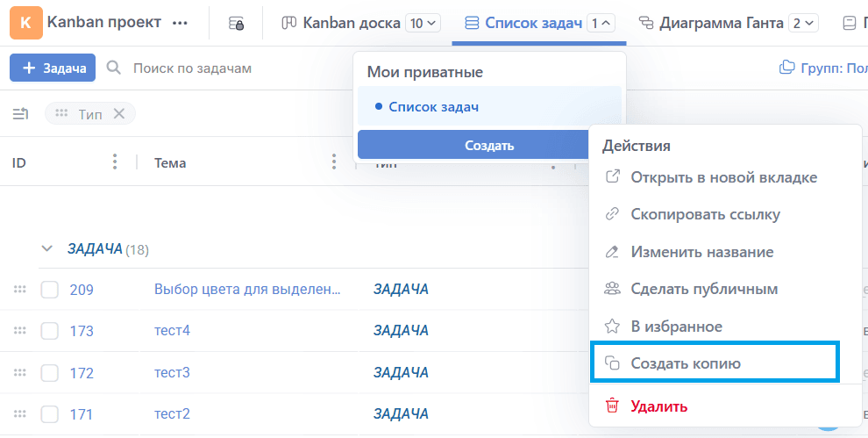Screen dimensions: 868x438
Task: Click the sort order icon left of filters
Action: (x=20, y=113)
